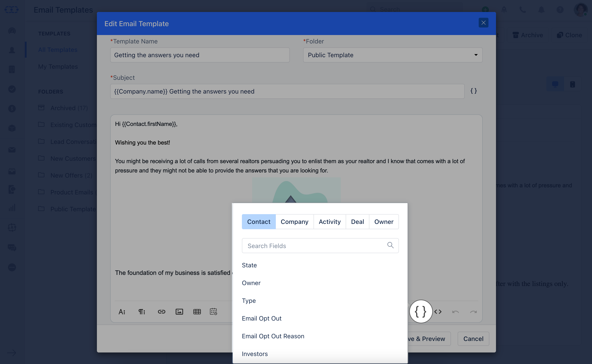Click the embedded image in email body
This screenshot has width=592, height=364.
point(296,190)
